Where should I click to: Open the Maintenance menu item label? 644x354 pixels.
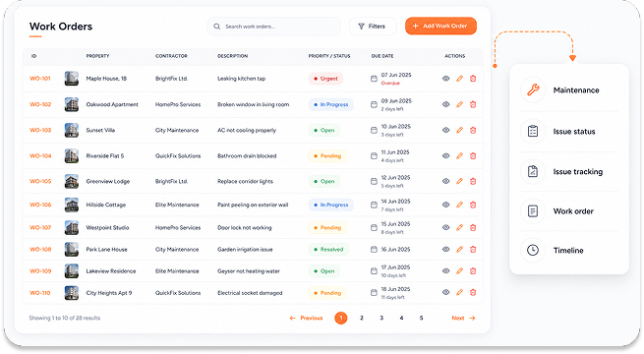576,89
